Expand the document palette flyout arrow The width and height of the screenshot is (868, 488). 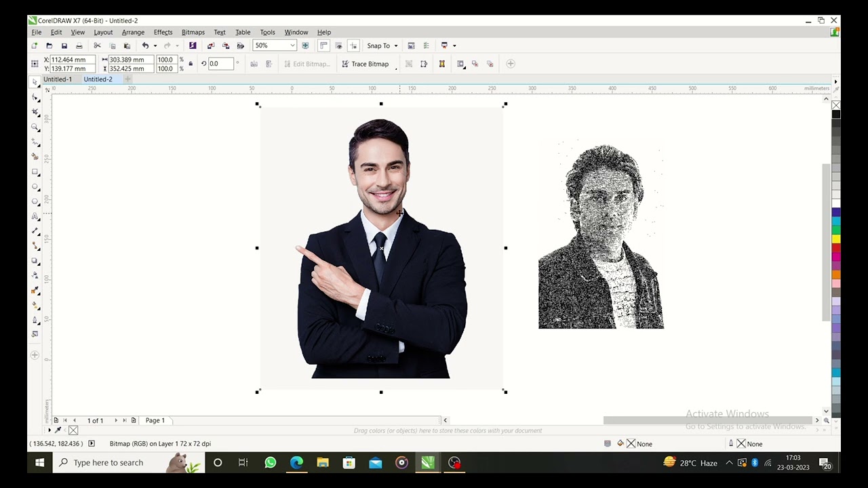(49, 430)
